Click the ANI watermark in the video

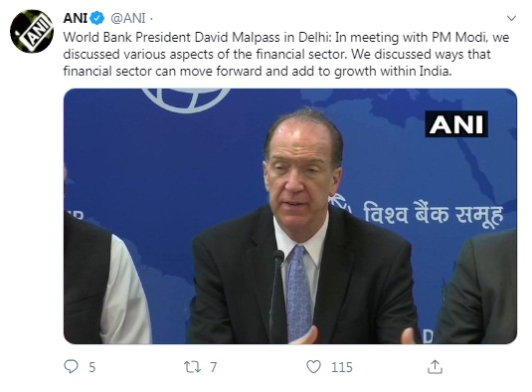[456, 124]
